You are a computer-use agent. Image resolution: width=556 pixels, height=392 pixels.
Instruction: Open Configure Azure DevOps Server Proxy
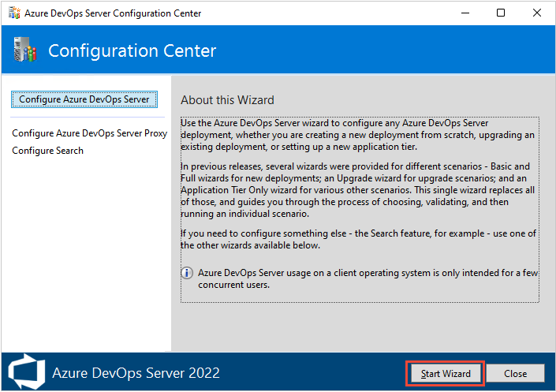89,133
